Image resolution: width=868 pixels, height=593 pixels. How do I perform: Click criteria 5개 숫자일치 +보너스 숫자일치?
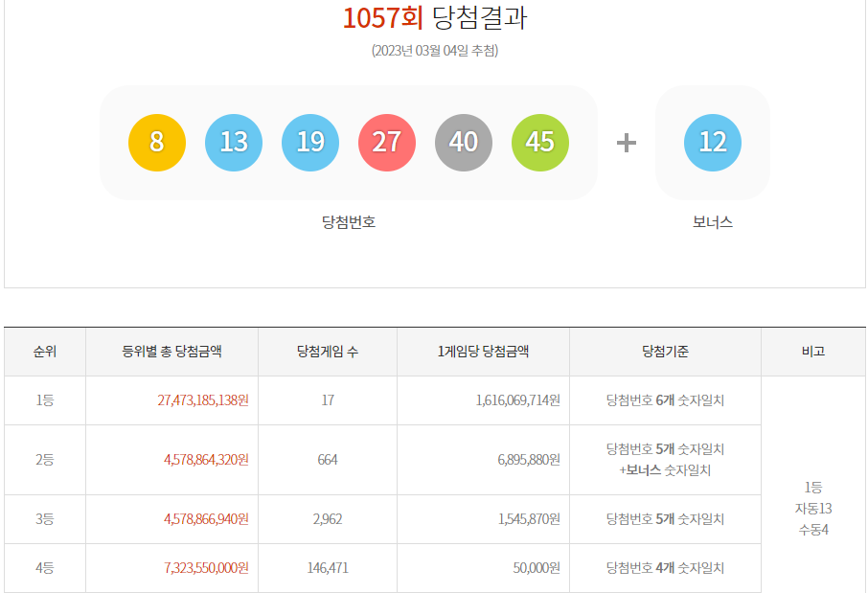(666, 460)
